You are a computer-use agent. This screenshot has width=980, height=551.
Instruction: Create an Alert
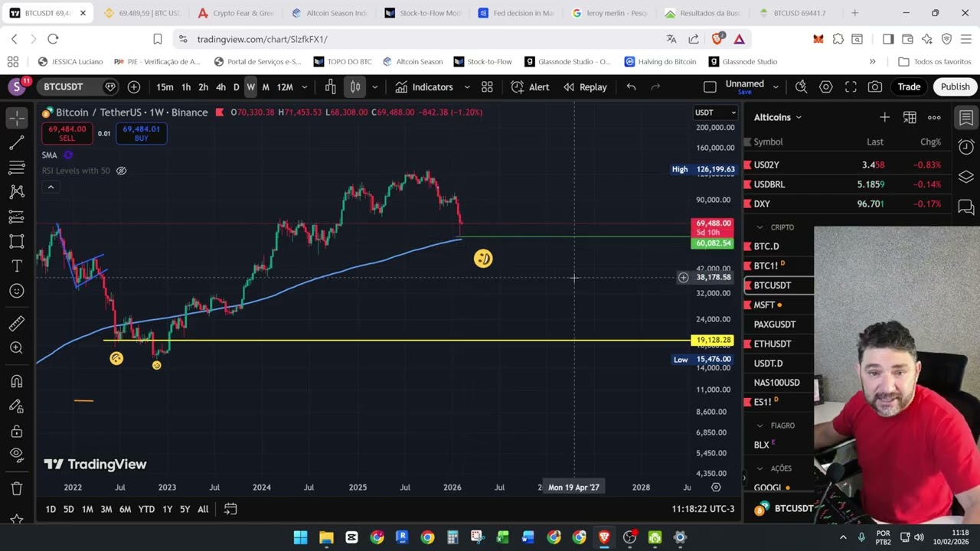[x=530, y=86]
